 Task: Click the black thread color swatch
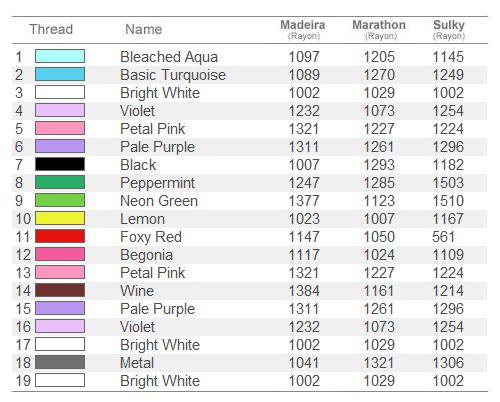pos(60,164)
